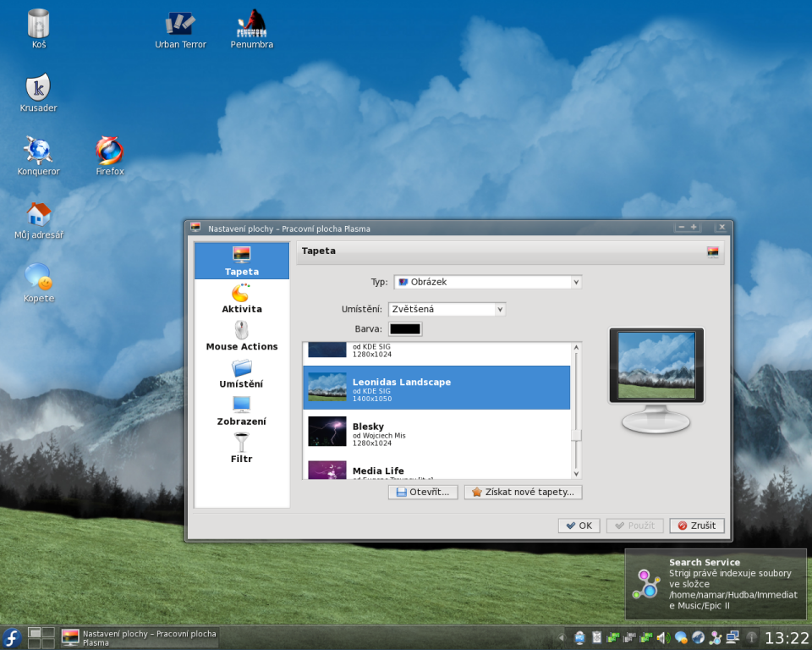Click the active desktop in the pager
The image size is (812, 650).
[35, 632]
